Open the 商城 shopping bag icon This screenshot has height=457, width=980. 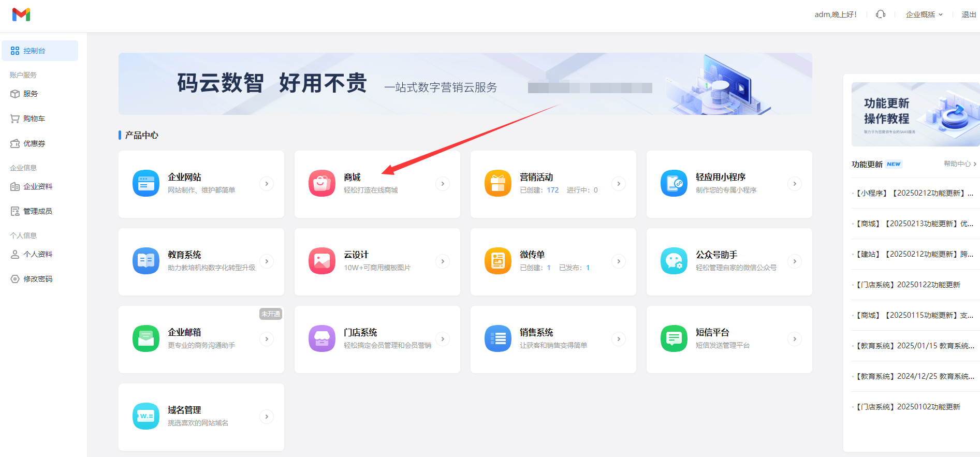[x=321, y=184]
